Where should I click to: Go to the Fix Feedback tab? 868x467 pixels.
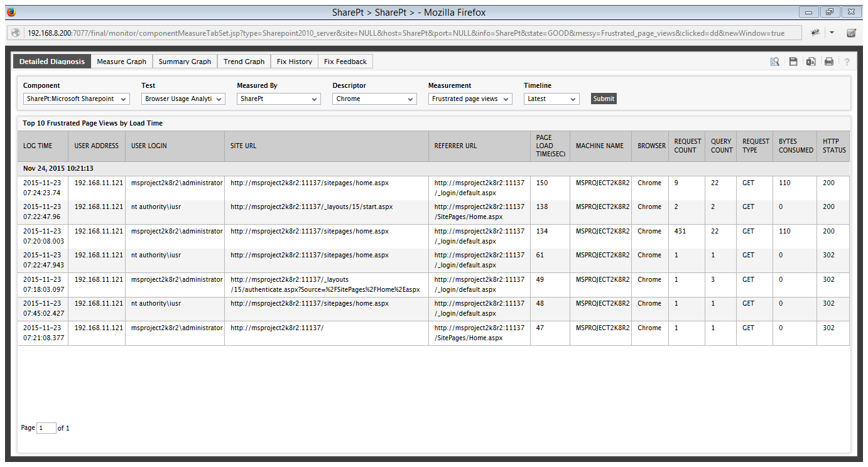[345, 62]
